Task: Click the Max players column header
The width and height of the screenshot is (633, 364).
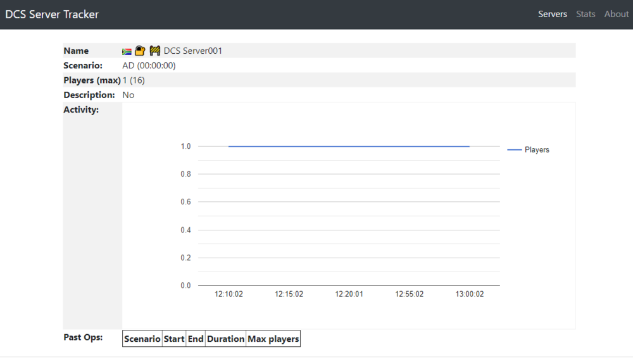Action: click(273, 339)
